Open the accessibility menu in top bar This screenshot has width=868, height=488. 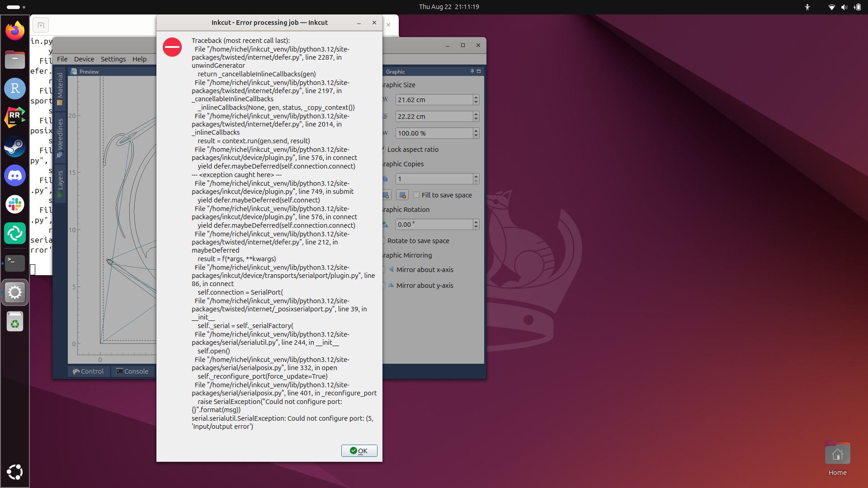coord(807,7)
